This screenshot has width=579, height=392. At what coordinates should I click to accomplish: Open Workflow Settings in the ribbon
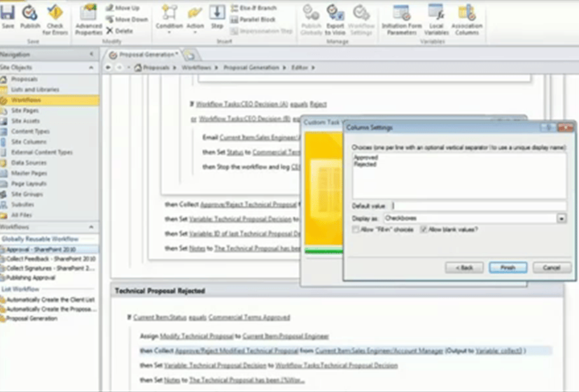(361, 19)
